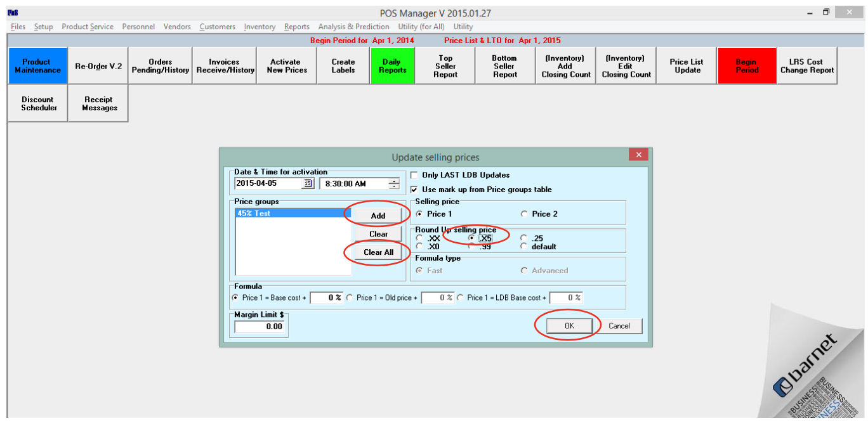This screenshot has width=868, height=421.
Task: Open Discount Scheduler
Action: point(38,103)
